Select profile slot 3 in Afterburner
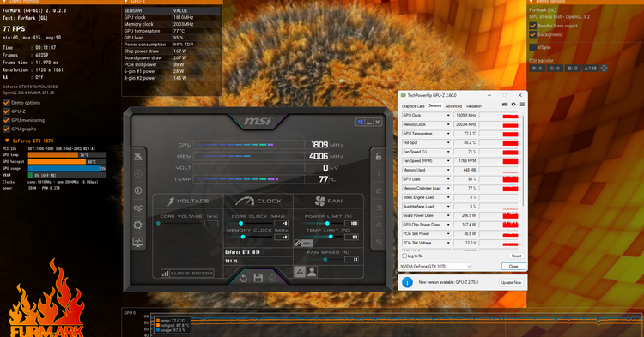Screen dimensions: 644x337 (379, 208)
